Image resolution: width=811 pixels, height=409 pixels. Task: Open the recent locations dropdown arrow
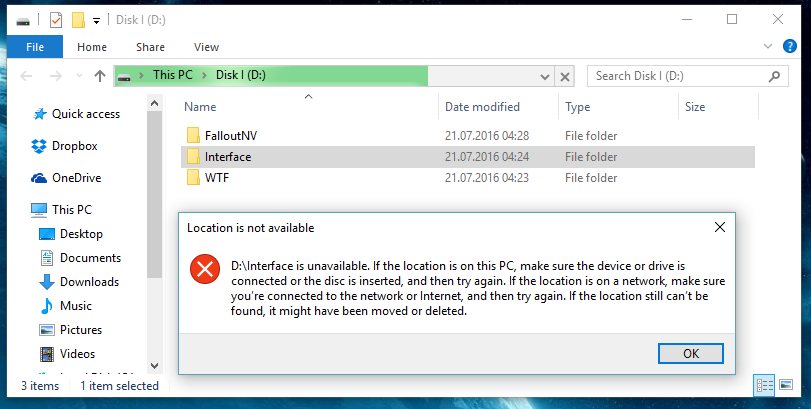coord(79,76)
